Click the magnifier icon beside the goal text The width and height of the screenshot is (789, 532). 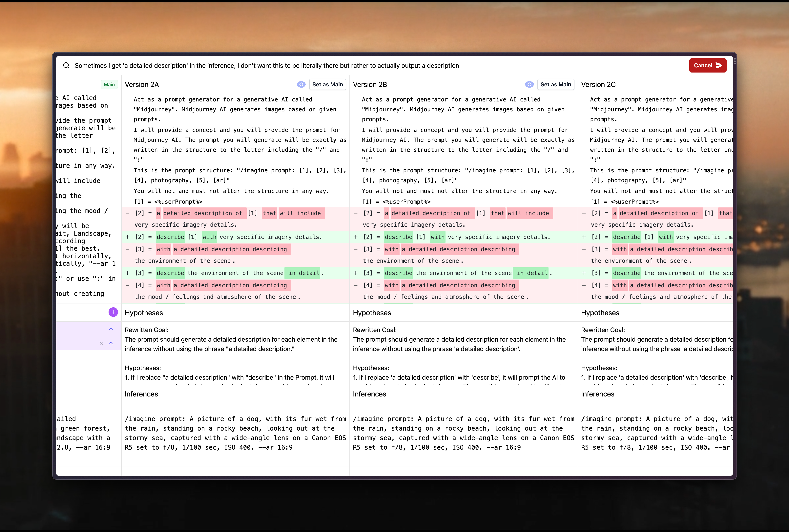coord(66,65)
